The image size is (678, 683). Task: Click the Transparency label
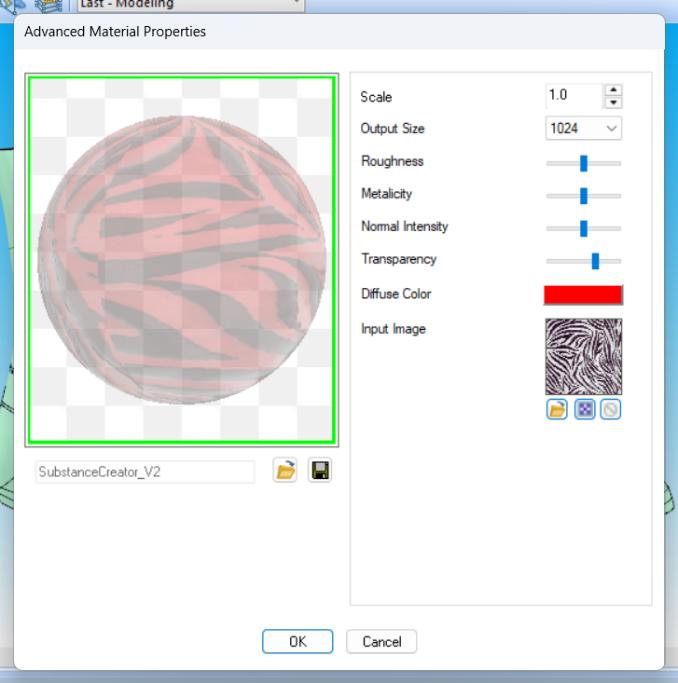(x=399, y=259)
